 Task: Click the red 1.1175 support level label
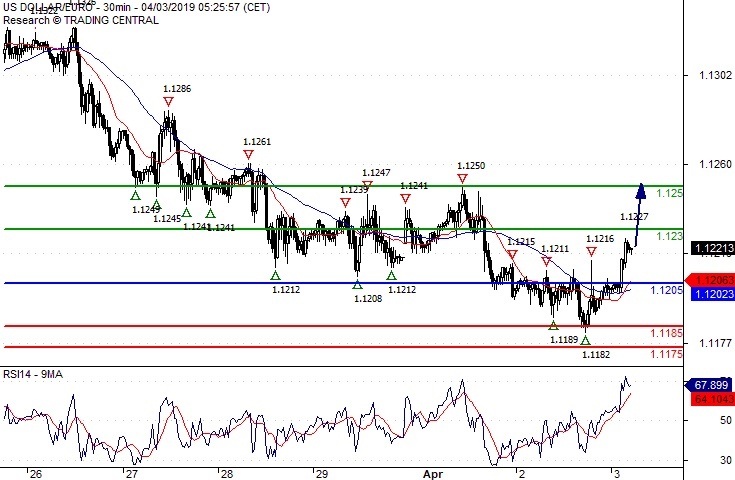(x=667, y=354)
